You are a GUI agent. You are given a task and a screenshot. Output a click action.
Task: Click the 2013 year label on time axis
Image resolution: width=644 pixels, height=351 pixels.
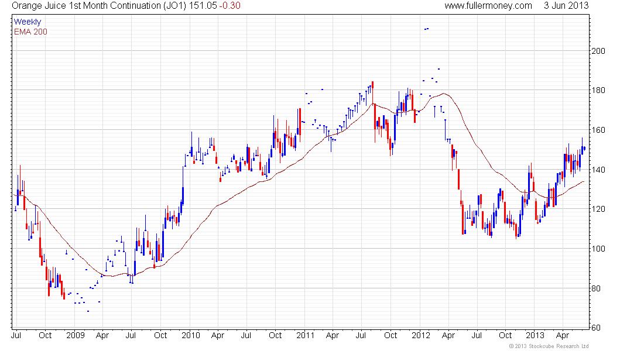[x=535, y=335]
